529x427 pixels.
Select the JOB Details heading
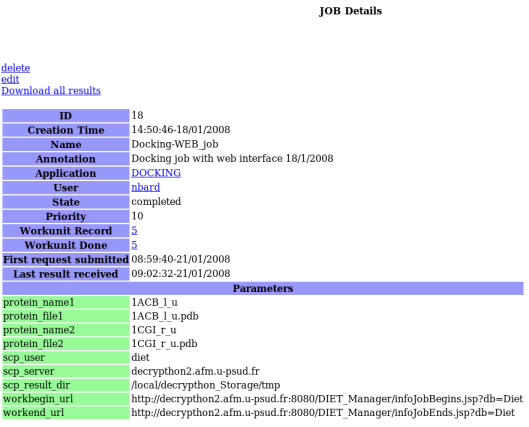click(x=350, y=11)
